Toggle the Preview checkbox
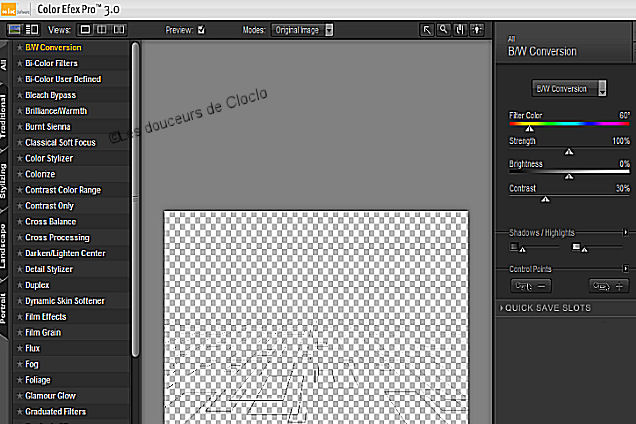Image resolution: width=636 pixels, height=424 pixels. 202,30
